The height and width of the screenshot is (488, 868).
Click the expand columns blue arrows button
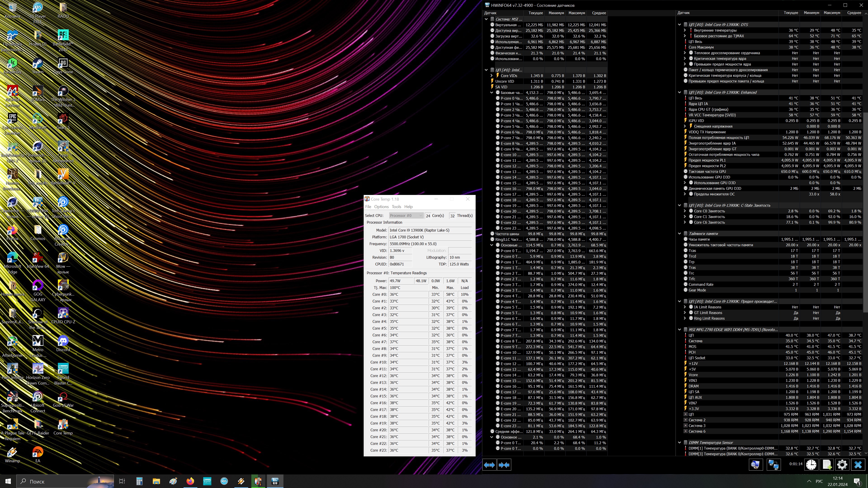point(489,465)
